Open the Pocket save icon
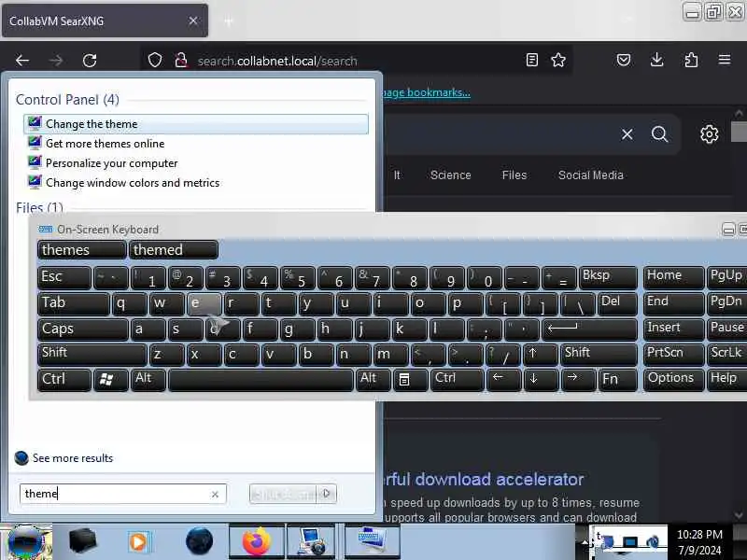 [x=624, y=60]
